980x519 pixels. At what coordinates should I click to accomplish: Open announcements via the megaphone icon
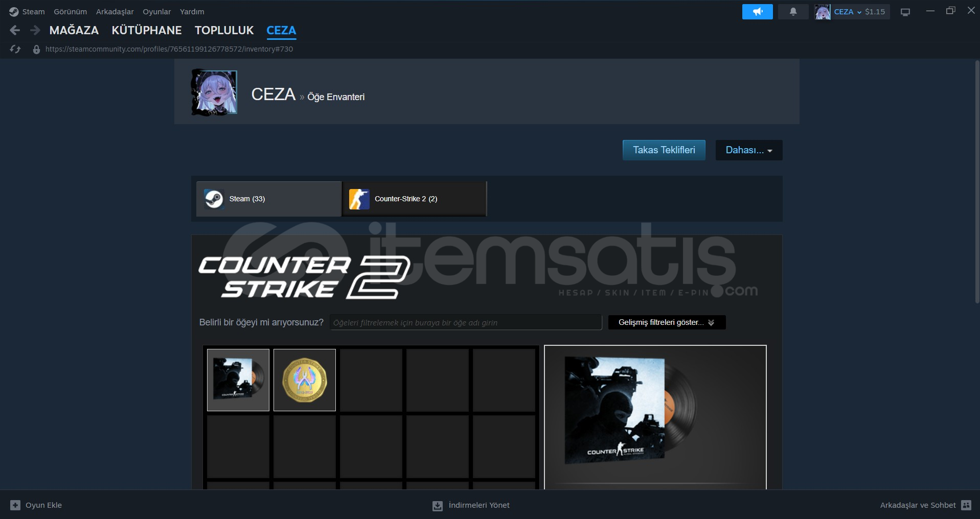click(x=758, y=12)
